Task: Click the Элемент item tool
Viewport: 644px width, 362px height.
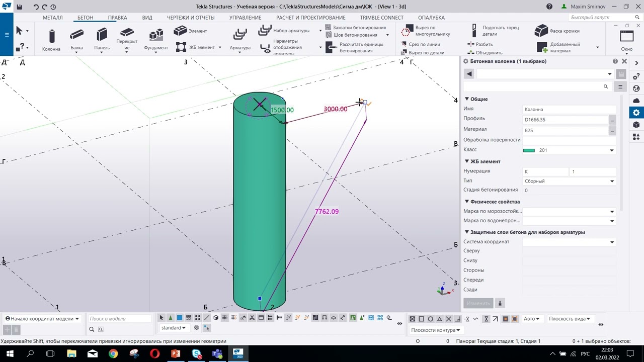Action: [x=190, y=31]
